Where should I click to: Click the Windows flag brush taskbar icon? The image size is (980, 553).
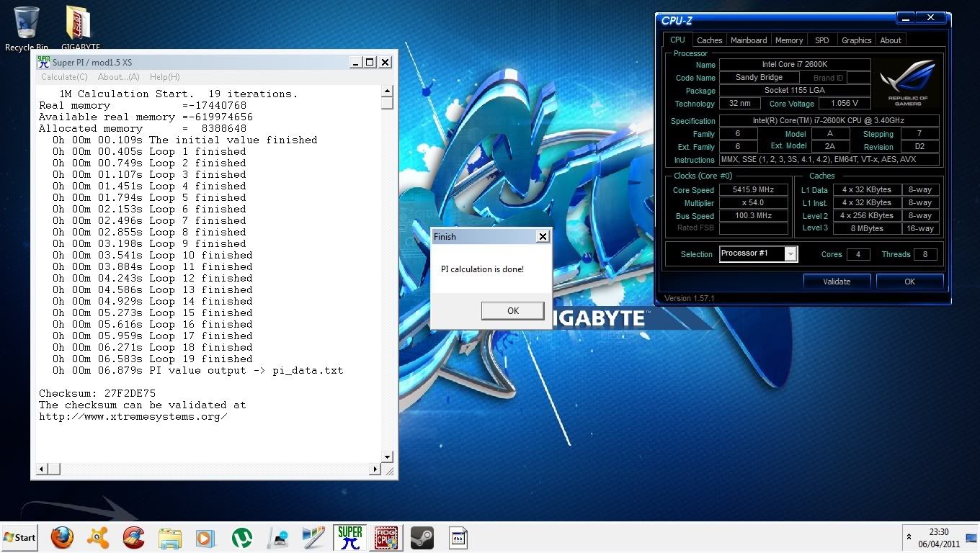tap(313, 537)
